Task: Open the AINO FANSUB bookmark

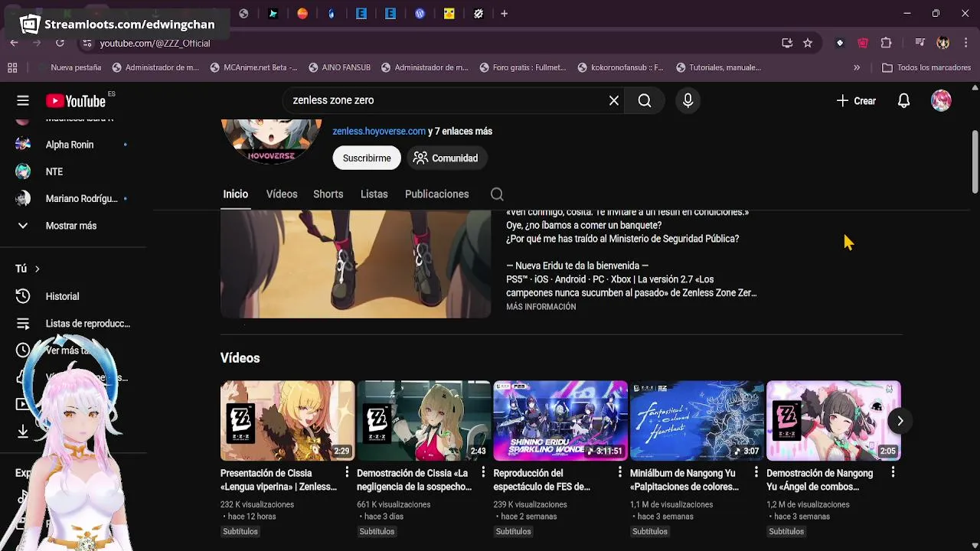Action: coord(340,67)
